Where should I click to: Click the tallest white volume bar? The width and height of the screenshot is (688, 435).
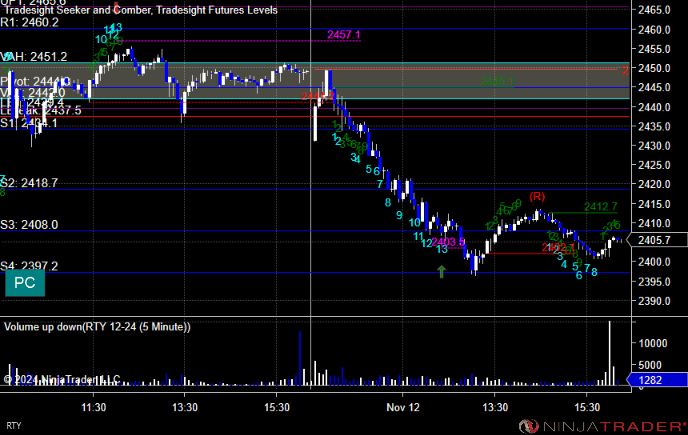point(609,353)
